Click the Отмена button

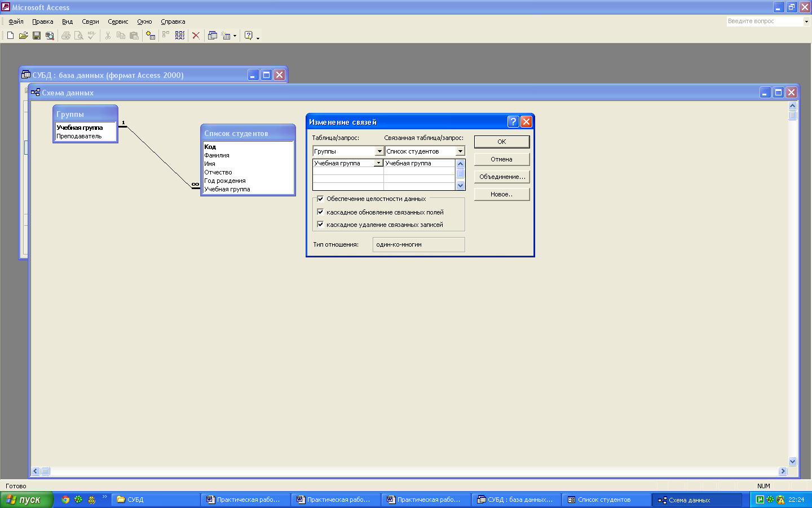(502, 159)
